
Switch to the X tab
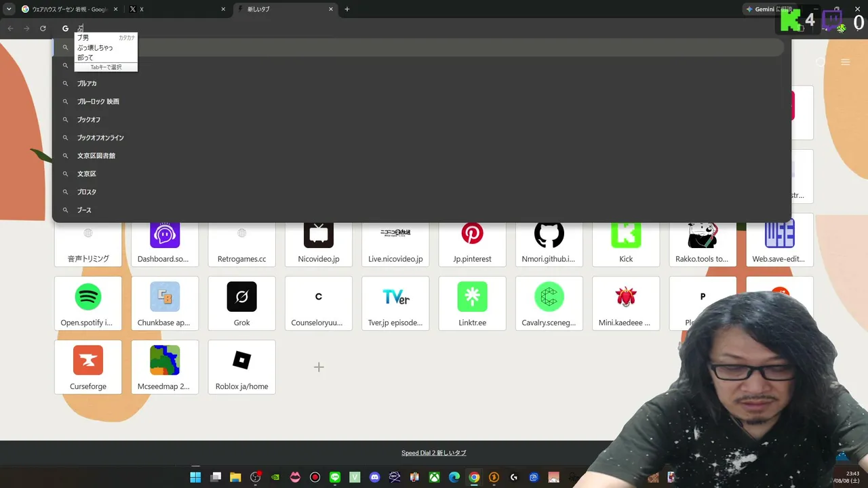(x=178, y=9)
